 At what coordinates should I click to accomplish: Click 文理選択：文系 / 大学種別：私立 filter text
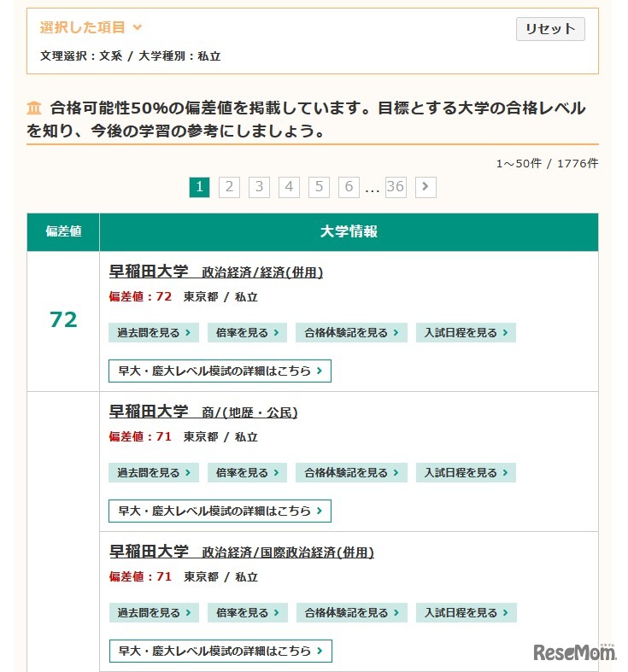point(131,56)
